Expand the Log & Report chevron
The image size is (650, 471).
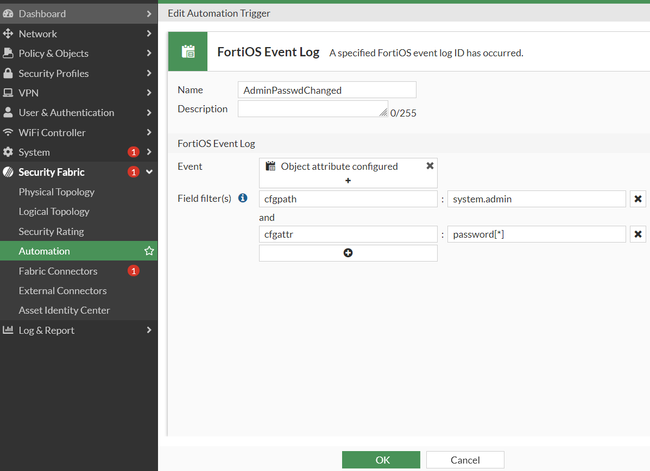coord(149,330)
